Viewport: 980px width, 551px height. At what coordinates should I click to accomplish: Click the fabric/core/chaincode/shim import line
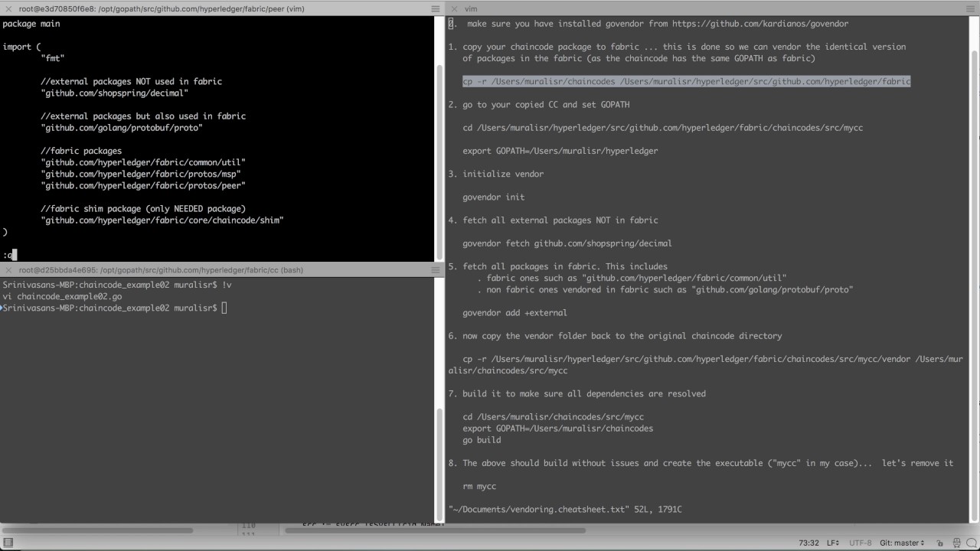[162, 220]
